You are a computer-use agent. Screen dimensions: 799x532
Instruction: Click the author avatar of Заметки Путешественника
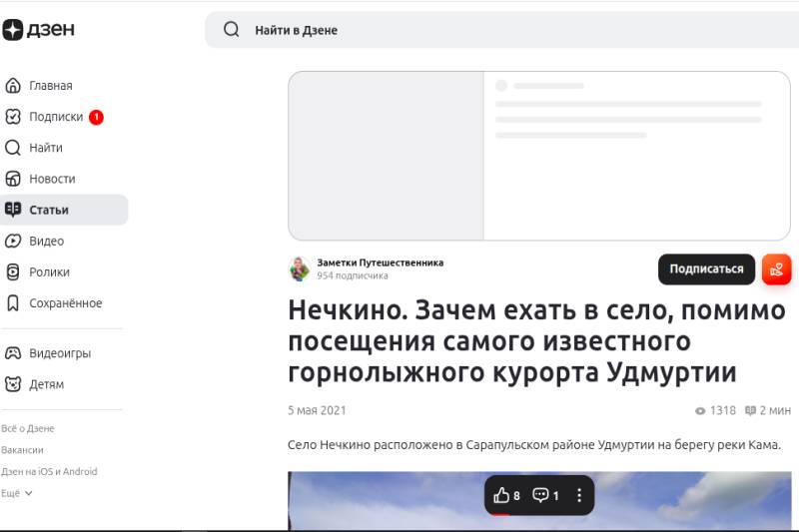pyautogui.click(x=299, y=268)
